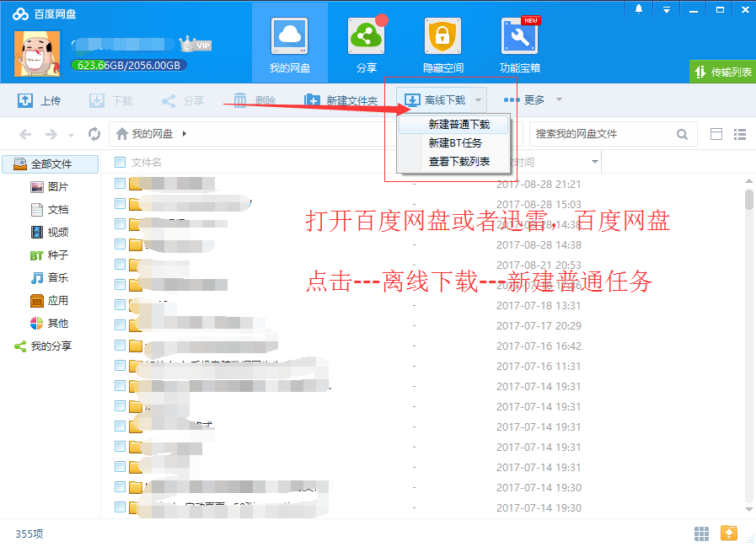The width and height of the screenshot is (756, 547).
Task: Click the notification bell icon
Action: click(x=639, y=9)
